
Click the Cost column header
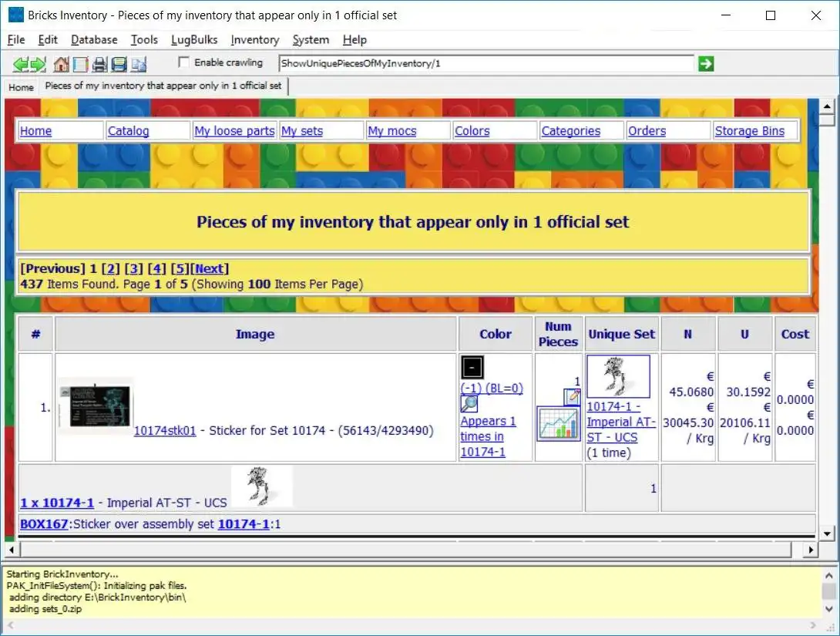click(795, 334)
